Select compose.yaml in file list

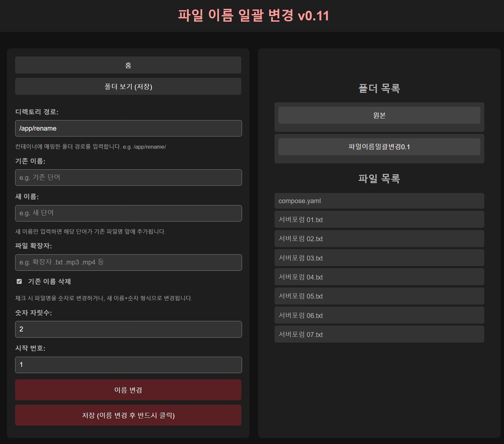coord(379,201)
